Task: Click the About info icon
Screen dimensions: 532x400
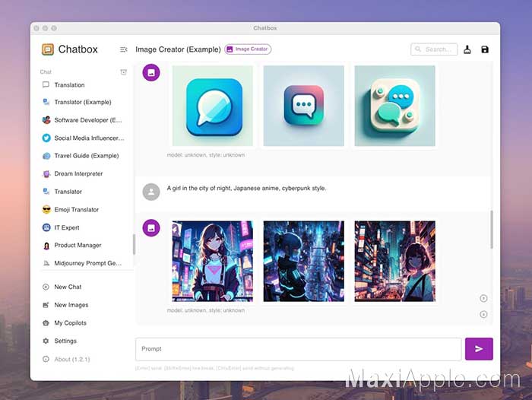Action: pyautogui.click(x=46, y=359)
